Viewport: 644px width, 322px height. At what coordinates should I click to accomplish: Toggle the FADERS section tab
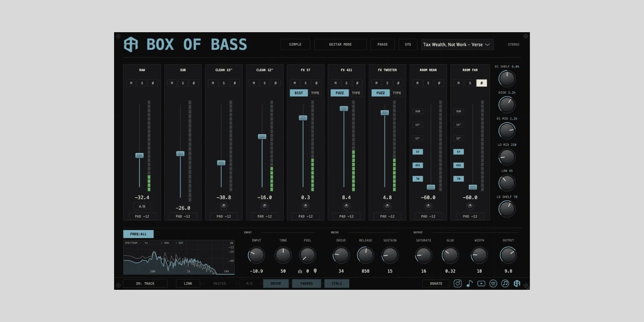306,283
